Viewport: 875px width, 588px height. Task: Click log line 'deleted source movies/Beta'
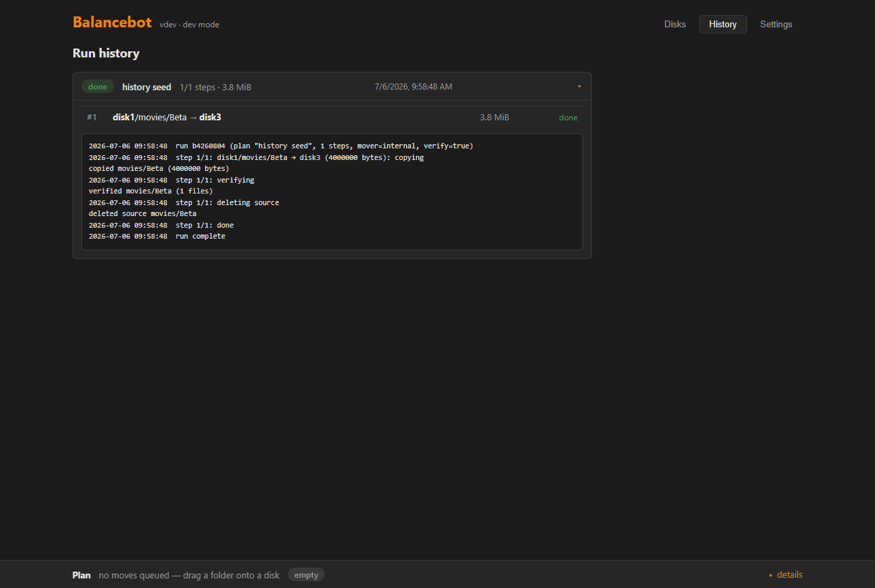point(143,213)
